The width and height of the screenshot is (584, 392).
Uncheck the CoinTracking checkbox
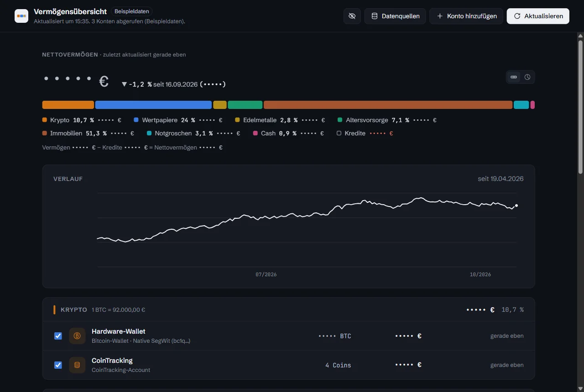[x=58, y=365]
